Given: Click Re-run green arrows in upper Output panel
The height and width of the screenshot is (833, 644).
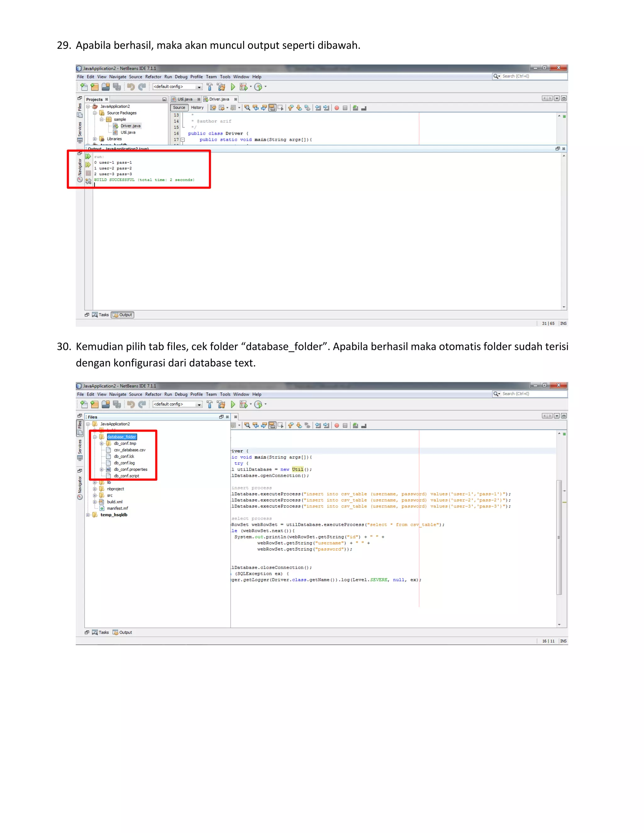Looking at the screenshot, I should pos(88,156).
